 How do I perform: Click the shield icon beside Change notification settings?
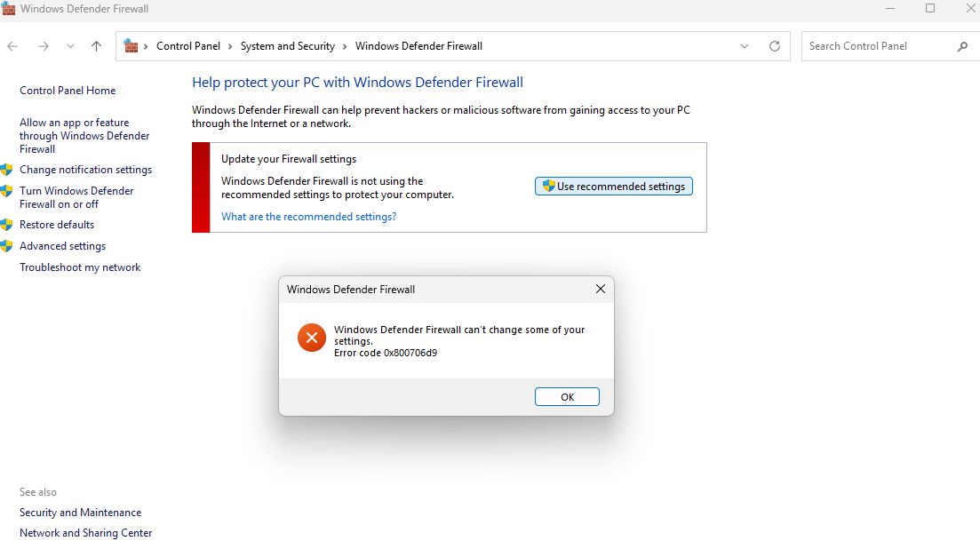[x=7, y=170]
